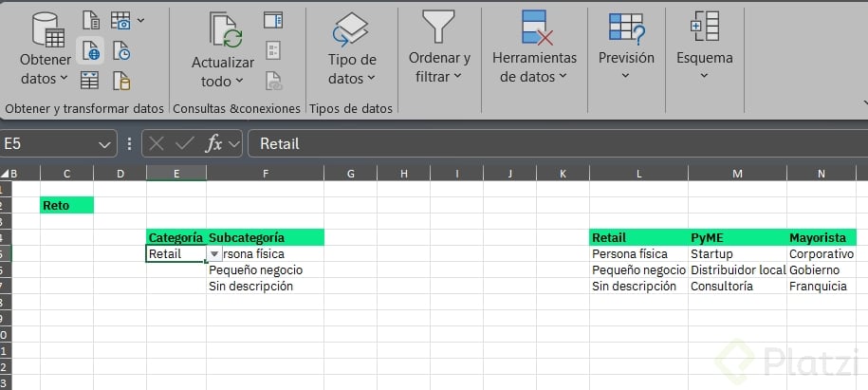This screenshot has width=868, height=390.
Task: Open Recent Sources clock icon
Action: 121,50
